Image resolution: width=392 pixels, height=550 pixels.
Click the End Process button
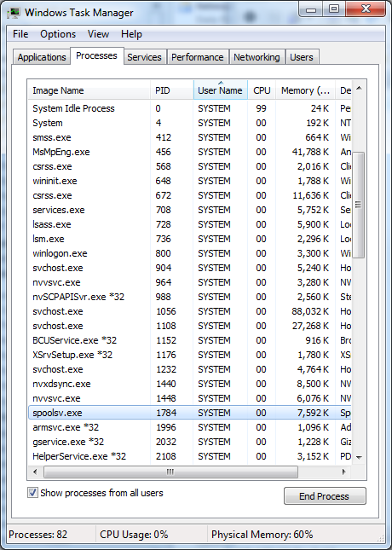click(x=325, y=496)
